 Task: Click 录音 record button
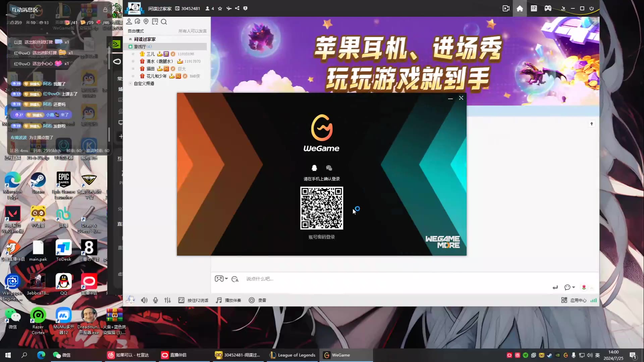257,300
